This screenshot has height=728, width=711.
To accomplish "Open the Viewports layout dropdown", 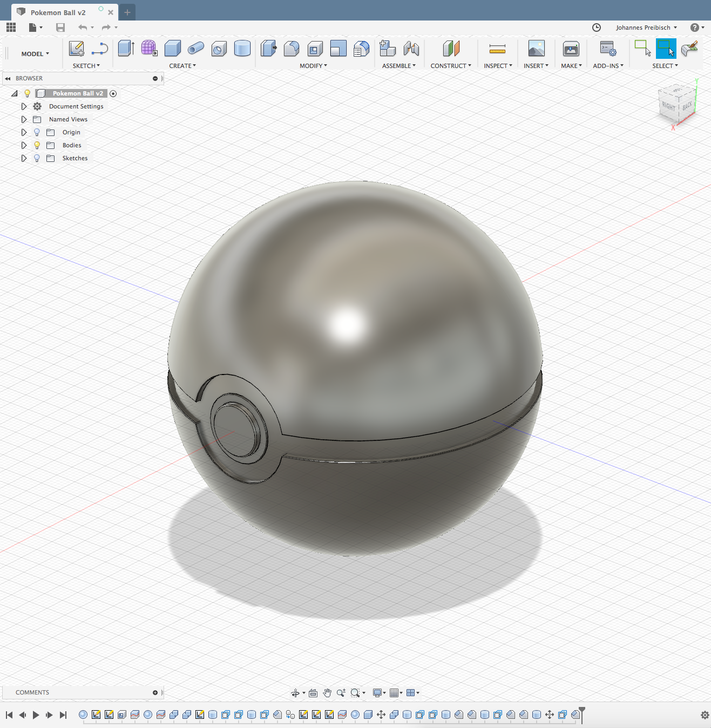I will coord(413,693).
